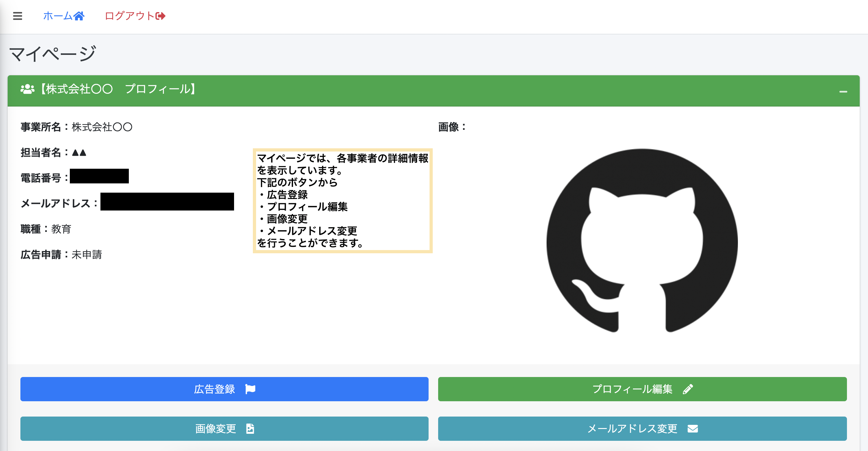The width and height of the screenshot is (868, 451).
Task: Click the pencil icon on プロフィール編集
Action: click(x=688, y=389)
